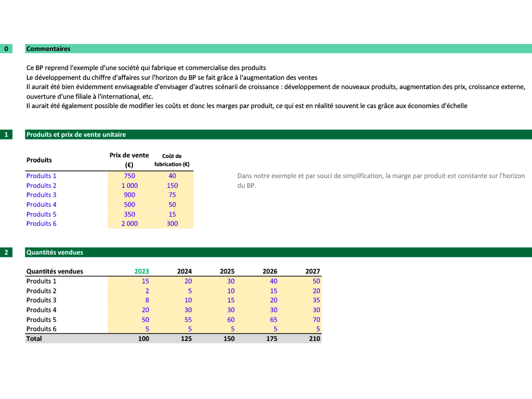Click Produits 1 fabrication cost 40
This screenshot has height=399, width=532.
point(172,176)
